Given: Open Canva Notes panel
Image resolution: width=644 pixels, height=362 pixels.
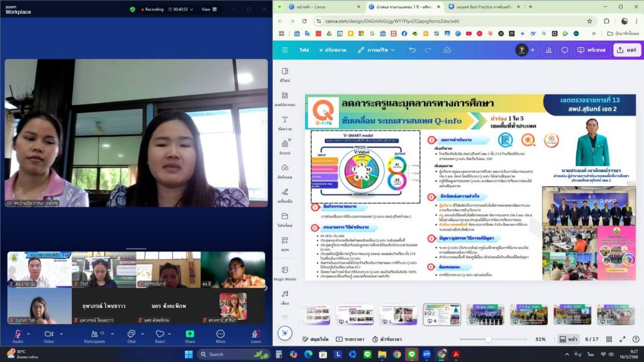Looking at the screenshot, I should coord(315,339).
